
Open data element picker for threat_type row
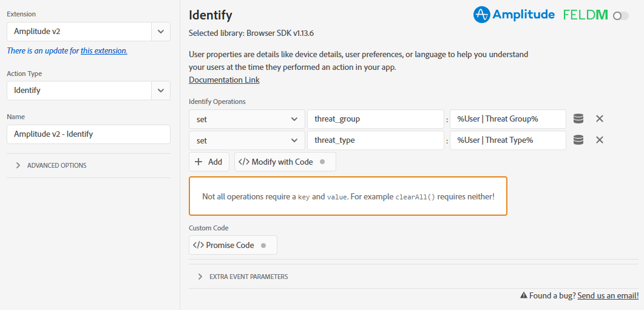[x=578, y=140]
